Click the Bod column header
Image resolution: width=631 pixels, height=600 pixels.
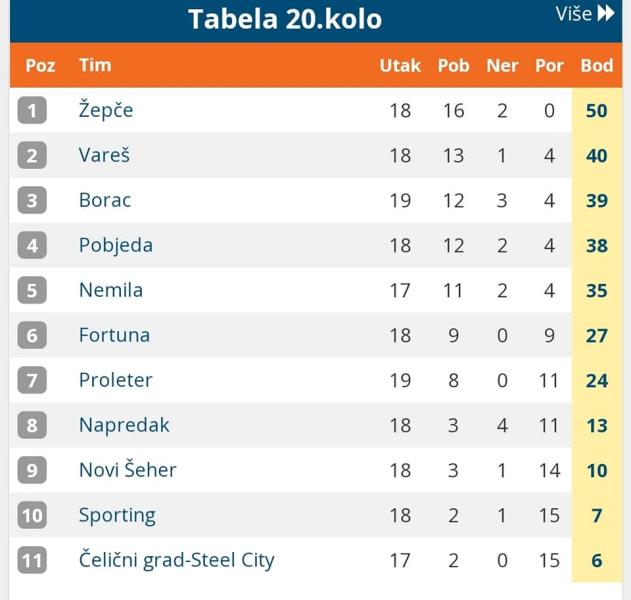597,65
